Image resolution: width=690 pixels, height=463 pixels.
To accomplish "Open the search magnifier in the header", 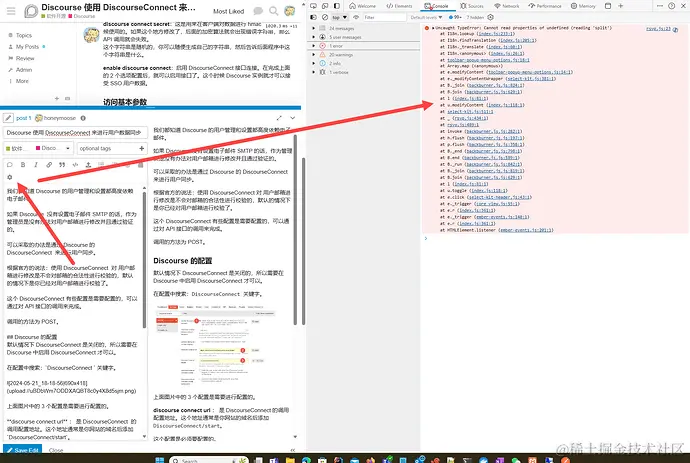I will (274, 11).
